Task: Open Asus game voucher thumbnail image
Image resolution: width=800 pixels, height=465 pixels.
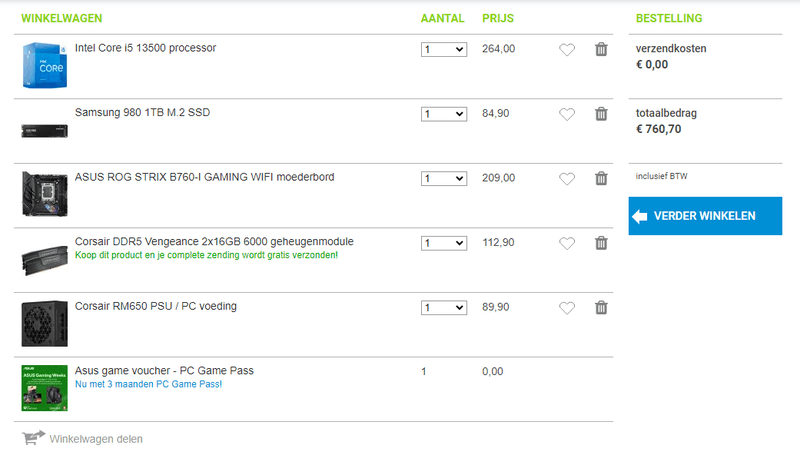Action: tap(44, 388)
